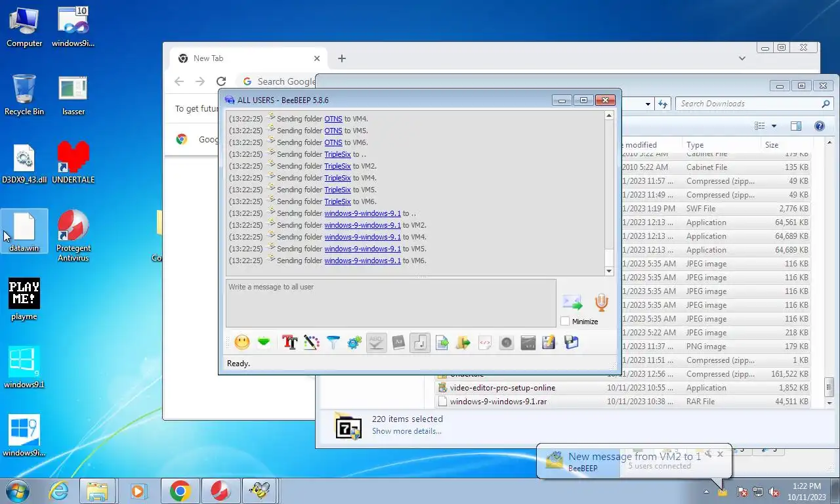Record a voice message with microphone icon
The width and height of the screenshot is (840, 504).
click(x=601, y=302)
